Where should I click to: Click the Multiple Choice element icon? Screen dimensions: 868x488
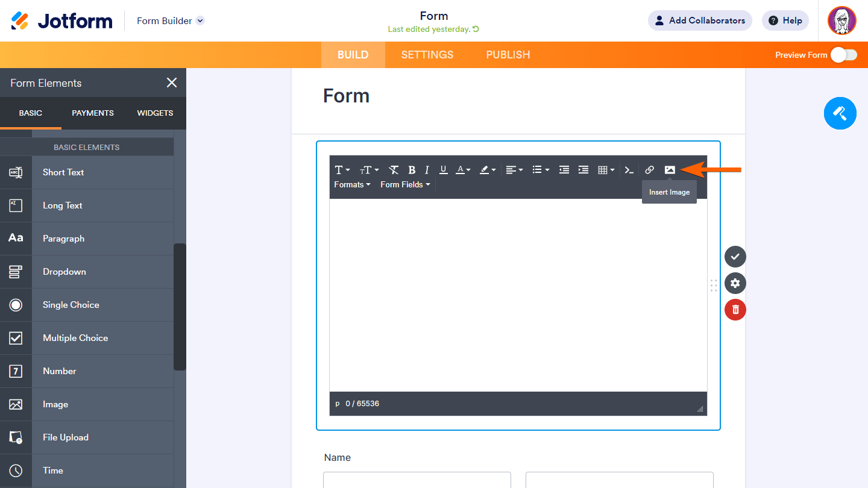tap(16, 338)
